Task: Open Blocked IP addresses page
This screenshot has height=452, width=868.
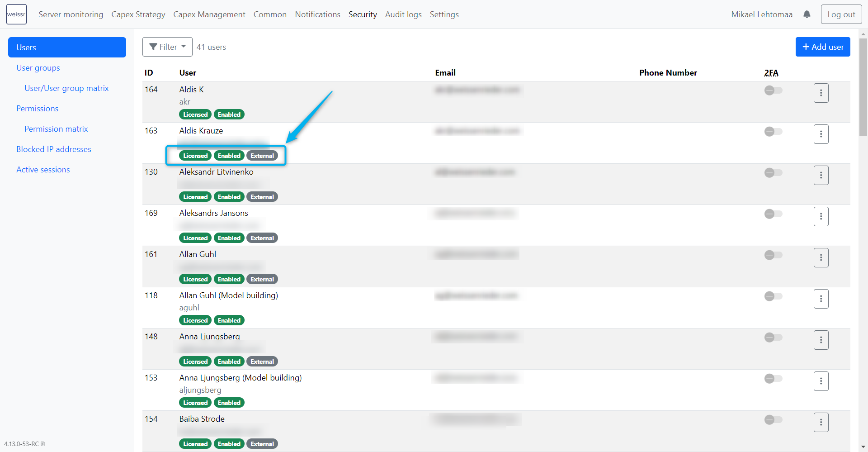Action: point(54,149)
